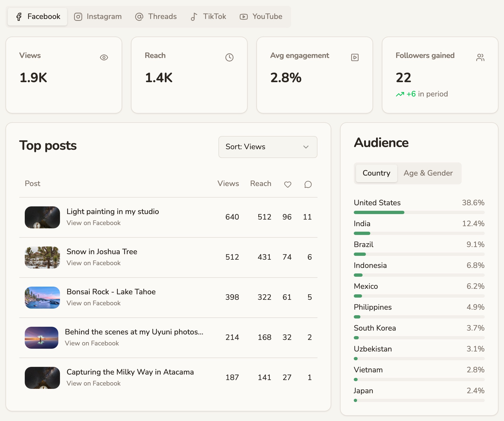Click the United States percentage bar
Image resolution: width=504 pixels, height=421 pixels.
point(419,212)
